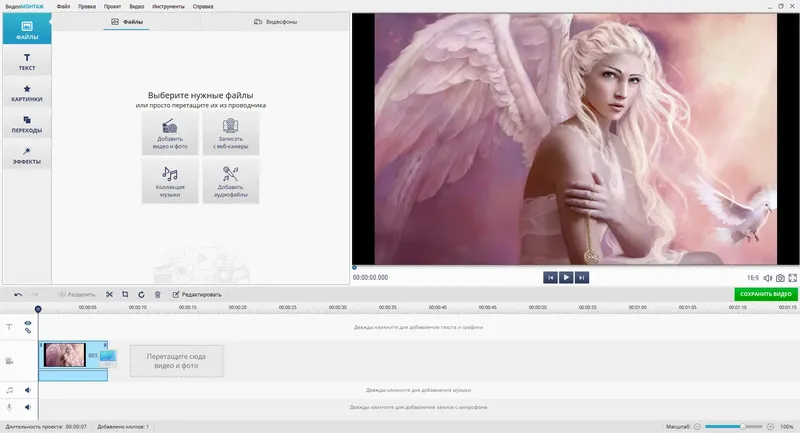Click the microphone track icon

(x=9, y=407)
